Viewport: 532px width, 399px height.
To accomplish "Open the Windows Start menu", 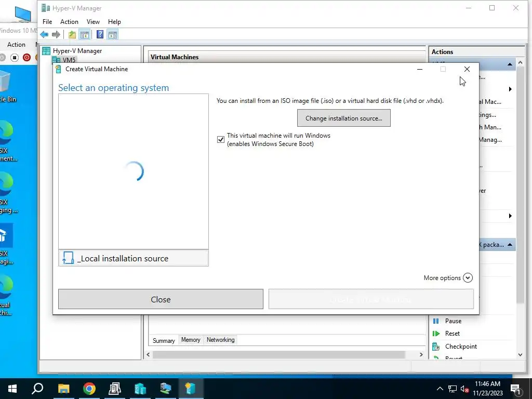I will [12, 389].
